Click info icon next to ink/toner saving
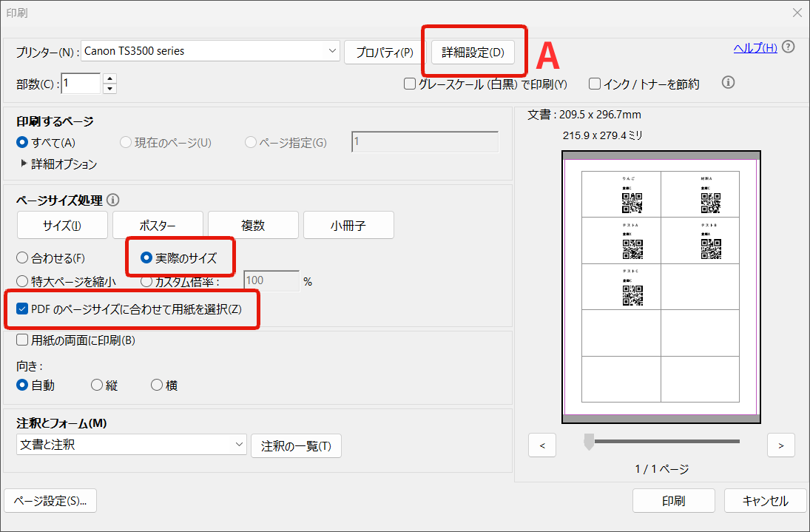The width and height of the screenshot is (810, 532). [728, 83]
